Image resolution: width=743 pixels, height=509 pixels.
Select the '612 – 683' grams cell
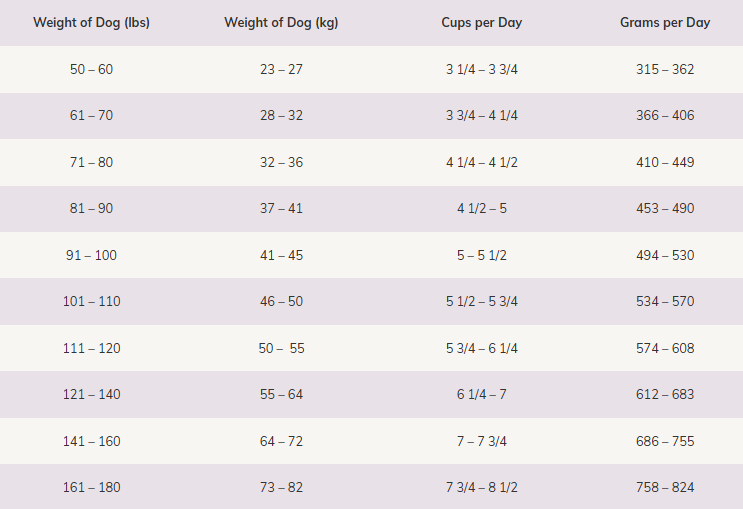click(665, 395)
